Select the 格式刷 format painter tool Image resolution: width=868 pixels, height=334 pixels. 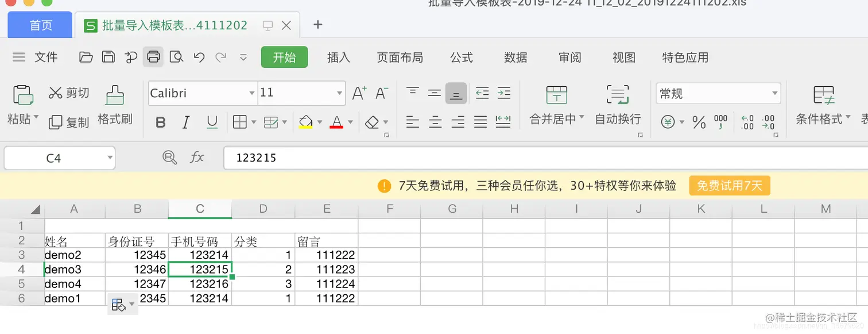coord(114,103)
